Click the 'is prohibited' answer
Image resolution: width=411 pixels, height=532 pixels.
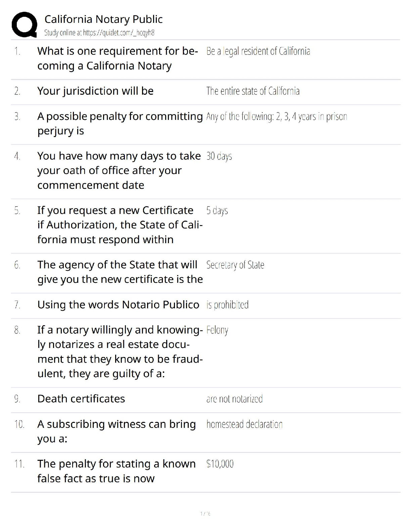pyautogui.click(x=227, y=305)
